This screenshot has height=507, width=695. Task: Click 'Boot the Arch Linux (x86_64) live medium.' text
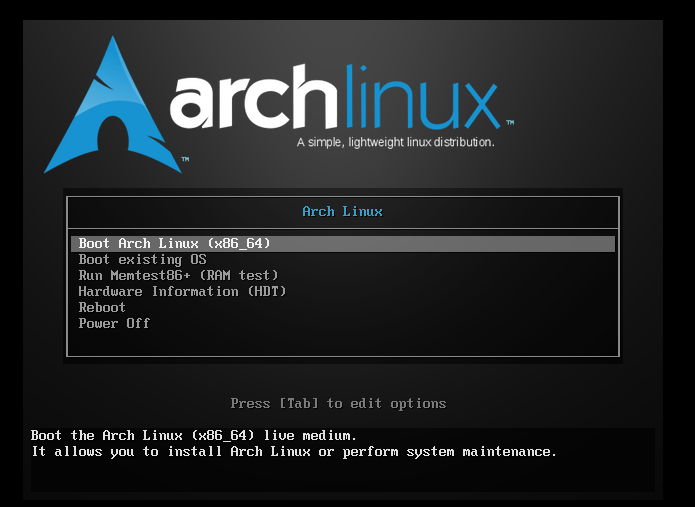coord(194,436)
